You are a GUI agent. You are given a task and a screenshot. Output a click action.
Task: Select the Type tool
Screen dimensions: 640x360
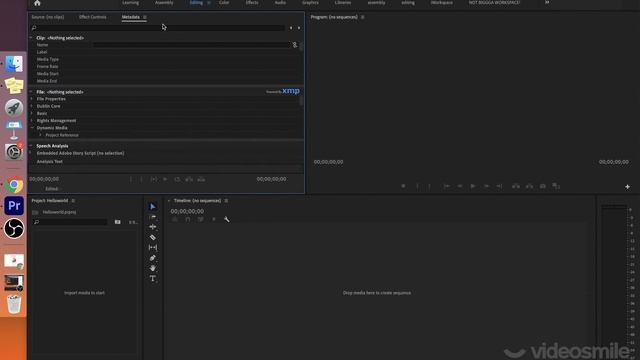[x=153, y=278]
